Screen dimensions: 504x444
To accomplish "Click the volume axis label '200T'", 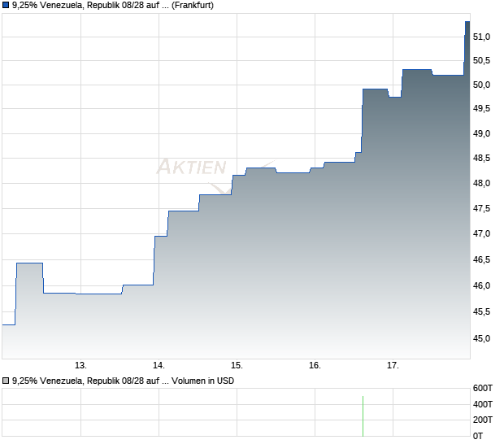I will click(x=483, y=420).
